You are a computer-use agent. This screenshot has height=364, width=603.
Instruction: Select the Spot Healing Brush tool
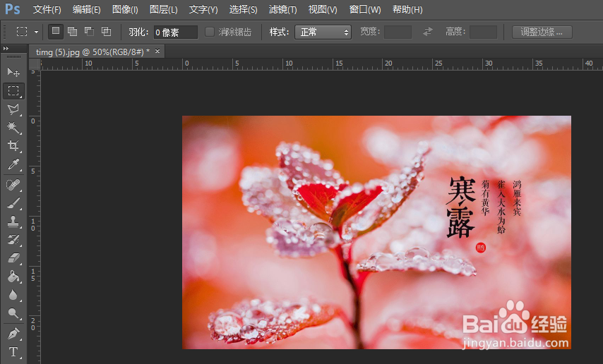(x=13, y=185)
